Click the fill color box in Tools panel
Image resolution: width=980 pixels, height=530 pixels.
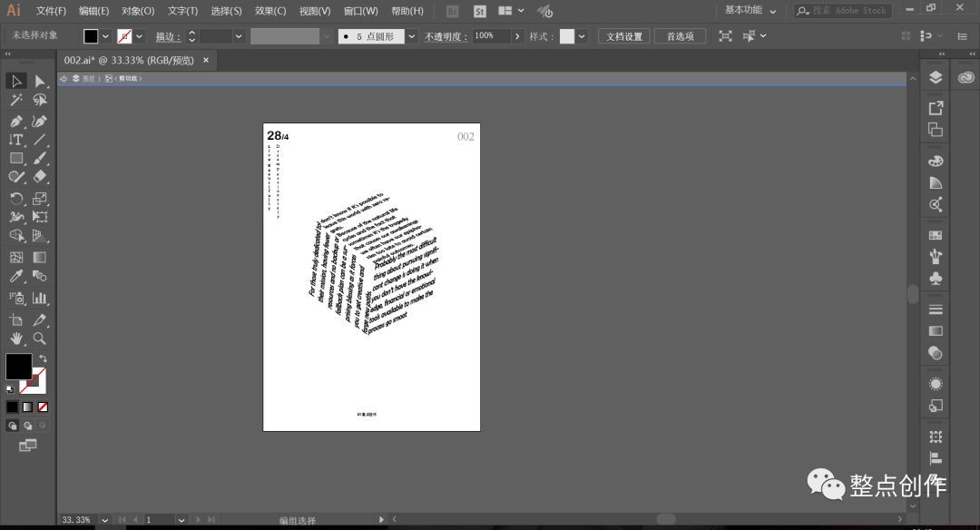pyautogui.click(x=18, y=367)
